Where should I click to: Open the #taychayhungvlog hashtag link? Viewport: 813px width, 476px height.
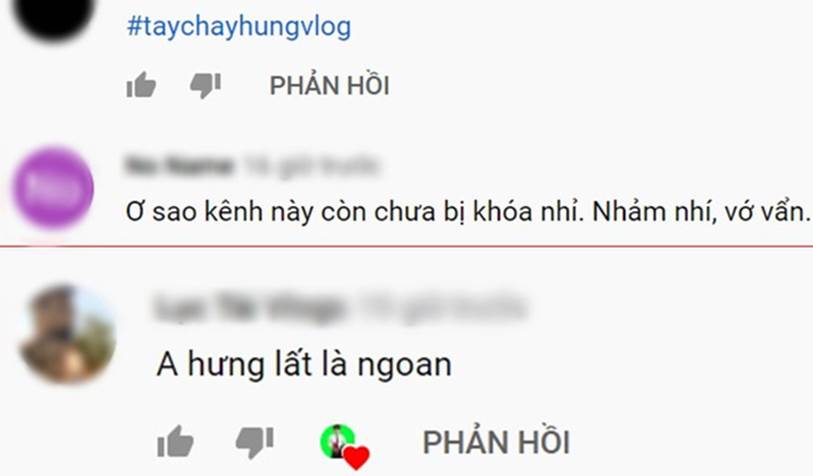[239, 27]
